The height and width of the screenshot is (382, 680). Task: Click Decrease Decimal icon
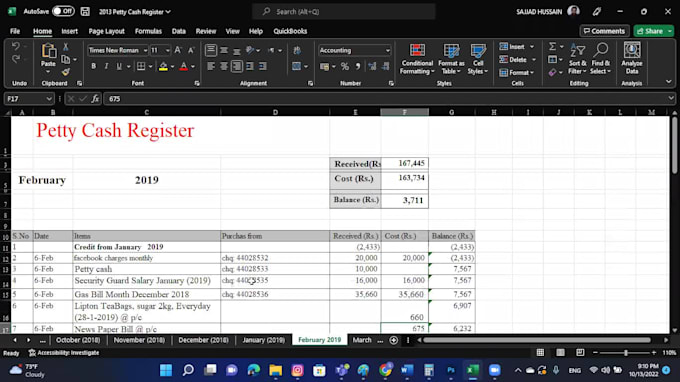pos(385,66)
